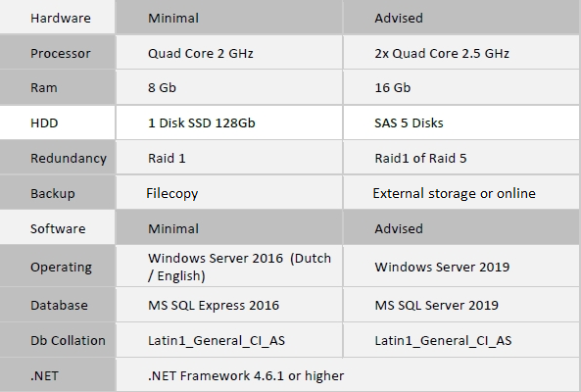Click the Hardware header cell
Image resolution: width=581 pixels, height=392 pixels.
click(58, 17)
